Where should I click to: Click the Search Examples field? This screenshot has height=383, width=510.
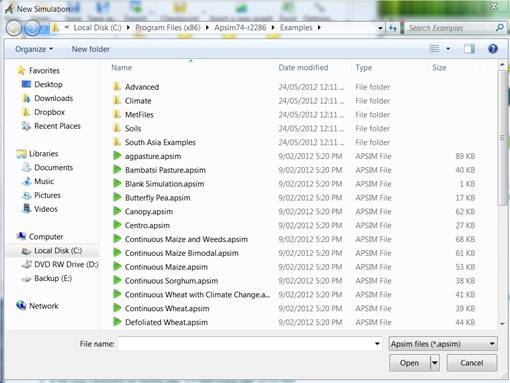(450, 28)
